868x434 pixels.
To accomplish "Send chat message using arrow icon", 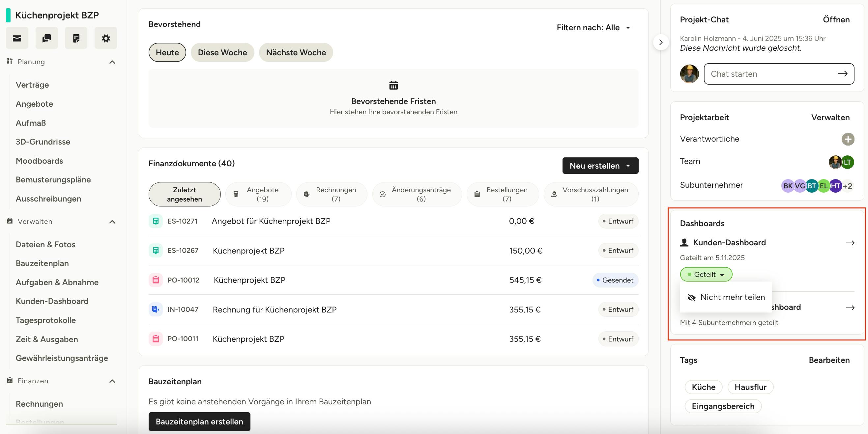I will [x=842, y=74].
